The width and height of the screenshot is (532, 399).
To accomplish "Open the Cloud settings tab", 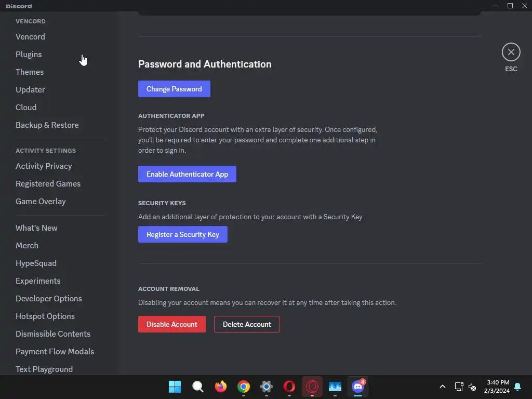I will (26, 107).
